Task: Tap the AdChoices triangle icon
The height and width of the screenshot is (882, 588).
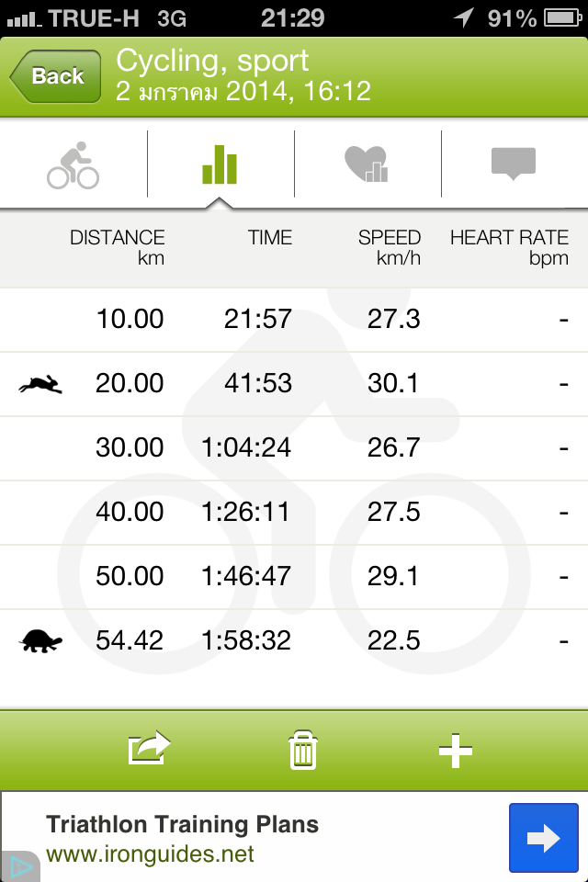Action: (18, 866)
